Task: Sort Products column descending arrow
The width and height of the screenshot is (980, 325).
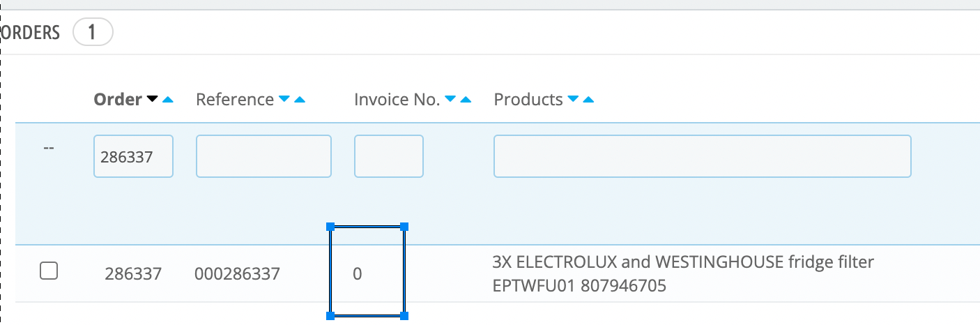Action: click(x=573, y=100)
